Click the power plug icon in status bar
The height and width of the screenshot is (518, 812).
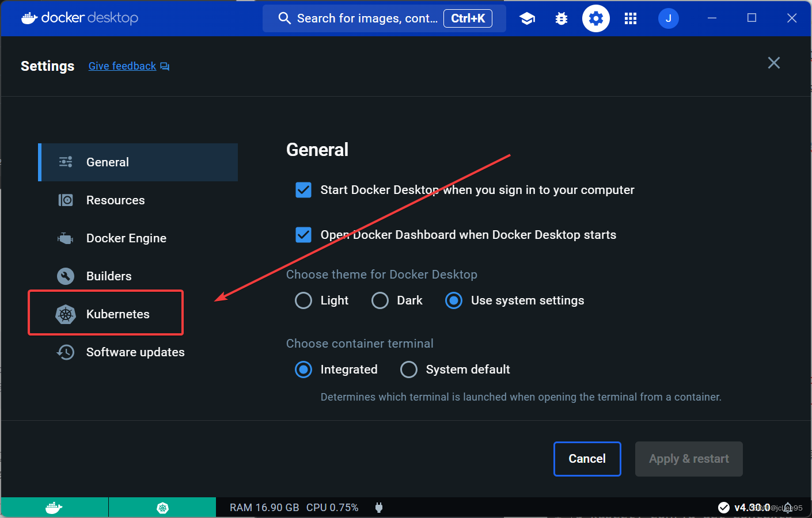pyautogui.click(x=379, y=507)
